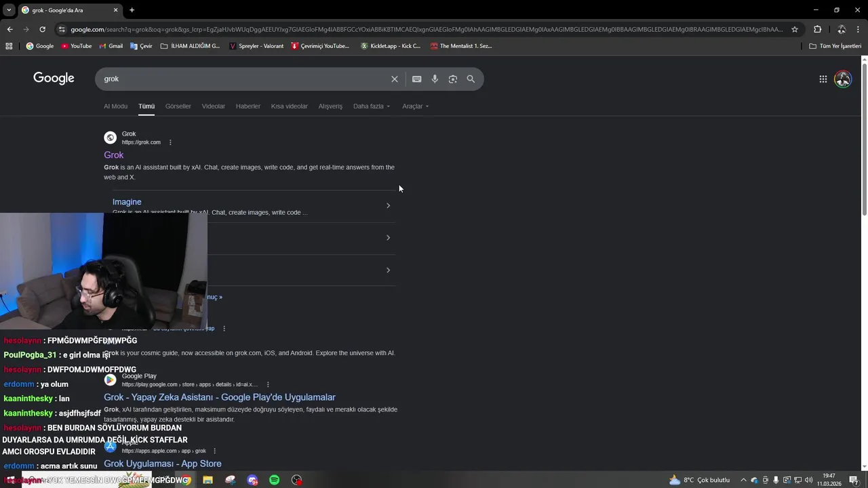Clear the search box with the X icon

tap(394, 79)
